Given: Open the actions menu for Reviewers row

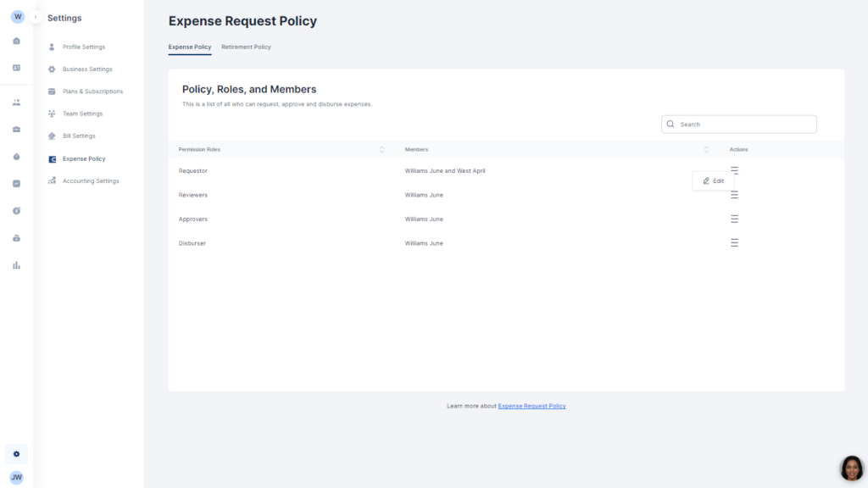Looking at the screenshot, I should pyautogui.click(x=734, y=195).
